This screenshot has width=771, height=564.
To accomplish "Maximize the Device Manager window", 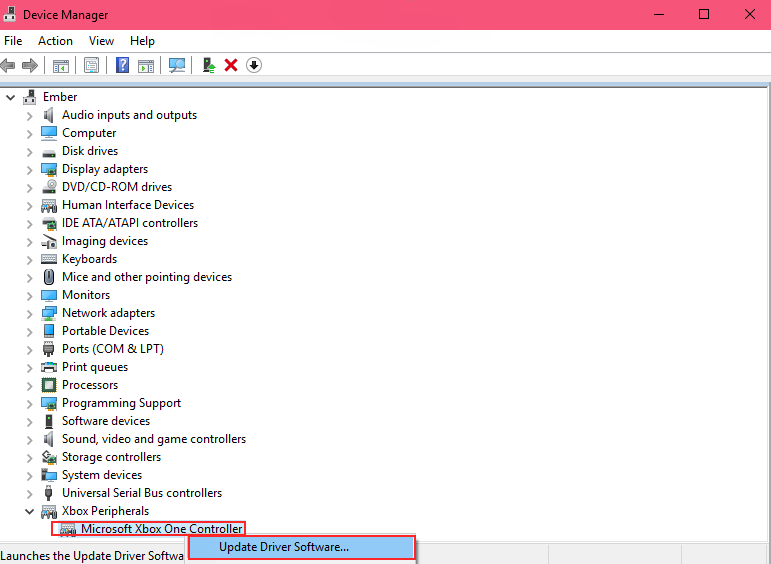I will tap(704, 14).
